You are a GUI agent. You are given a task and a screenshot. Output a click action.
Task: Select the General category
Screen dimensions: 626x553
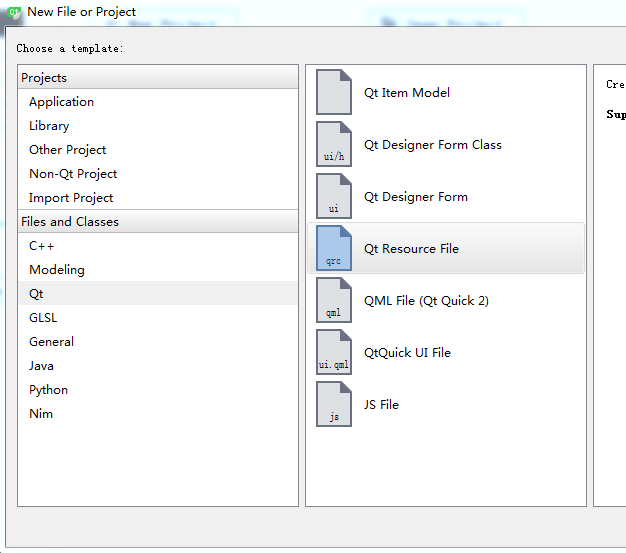click(x=158, y=342)
